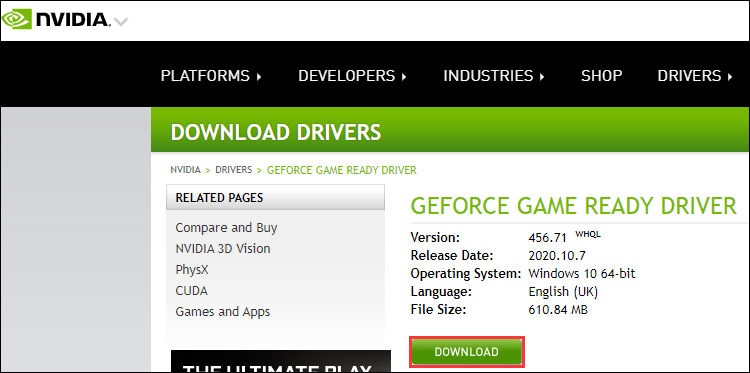Expand the chevron beside NVIDIA logo
This screenshot has height=373, width=750.
click(x=121, y=22)
